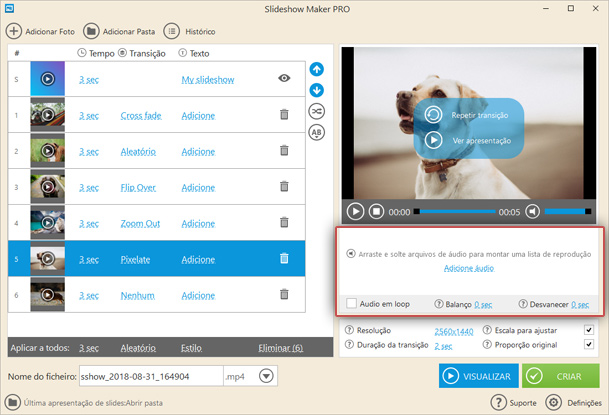Change resolution 2560x1440 value
This screenshot has width=609, height=415.
(x=454, y=332)
